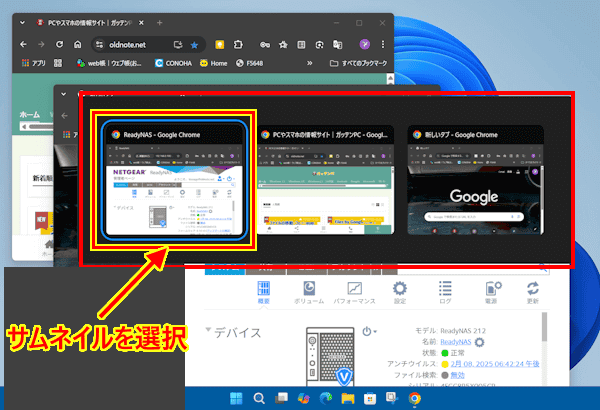Click the forward arrow in oldnote.net window
Screen dimensions: 600x410
coord(41,45)
